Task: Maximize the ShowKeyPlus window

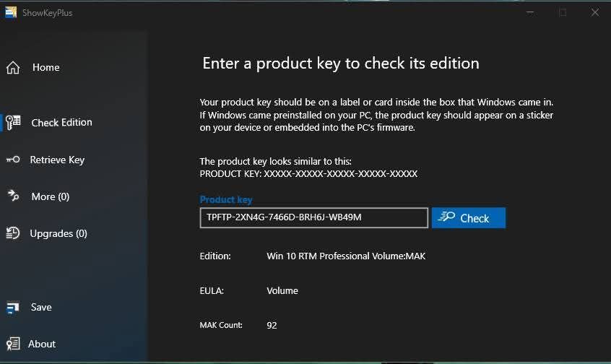Action: pyautogui.click(x=563, y=12)
